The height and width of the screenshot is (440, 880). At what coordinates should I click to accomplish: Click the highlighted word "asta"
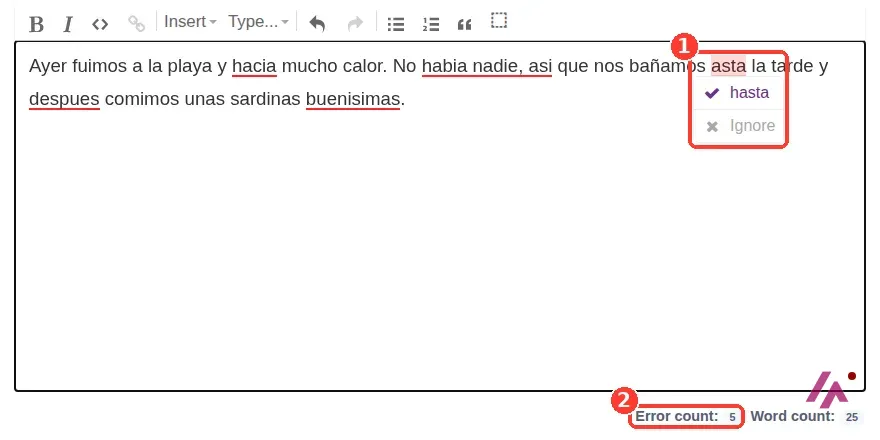point(728,66)
